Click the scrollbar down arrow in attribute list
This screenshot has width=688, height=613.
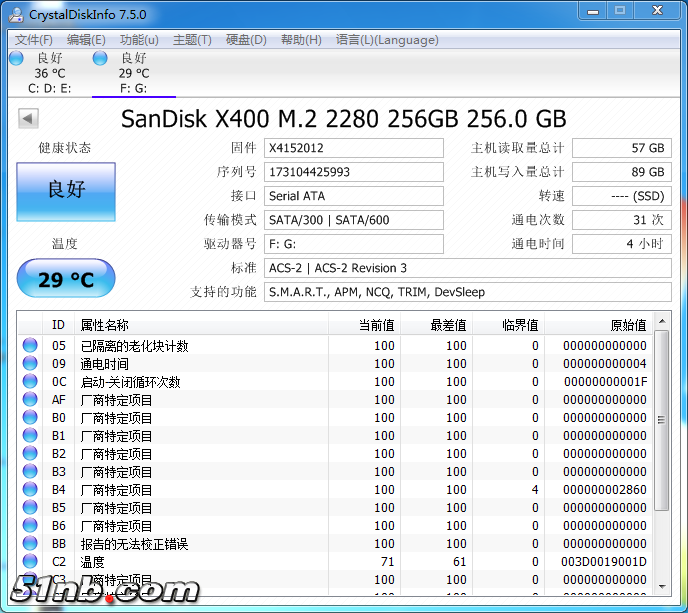[x=662, y=587]
